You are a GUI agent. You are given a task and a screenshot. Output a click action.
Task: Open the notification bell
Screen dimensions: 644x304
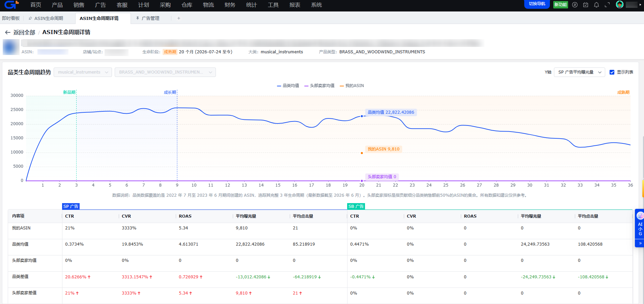click(596, 5)
